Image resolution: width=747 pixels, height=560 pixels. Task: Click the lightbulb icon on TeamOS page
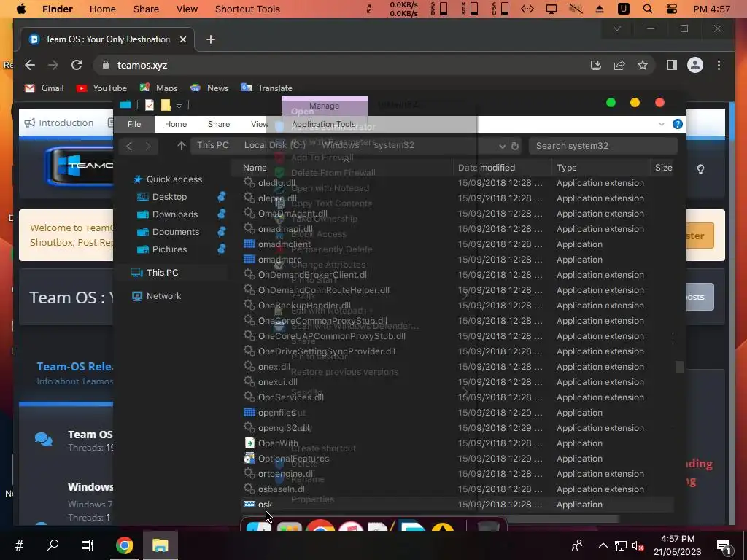click(x=700, y=169)
